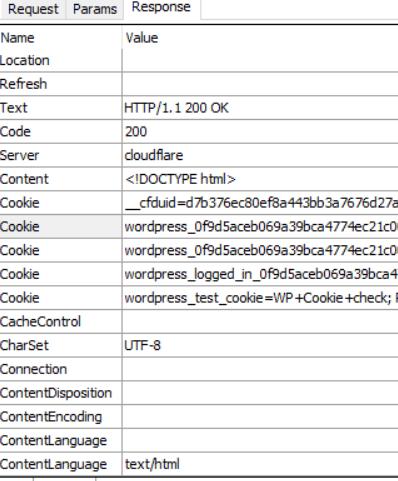This screenshot has width=398, height=481.
Task: Switch to the Request tab
Action: tap(33, 10)
